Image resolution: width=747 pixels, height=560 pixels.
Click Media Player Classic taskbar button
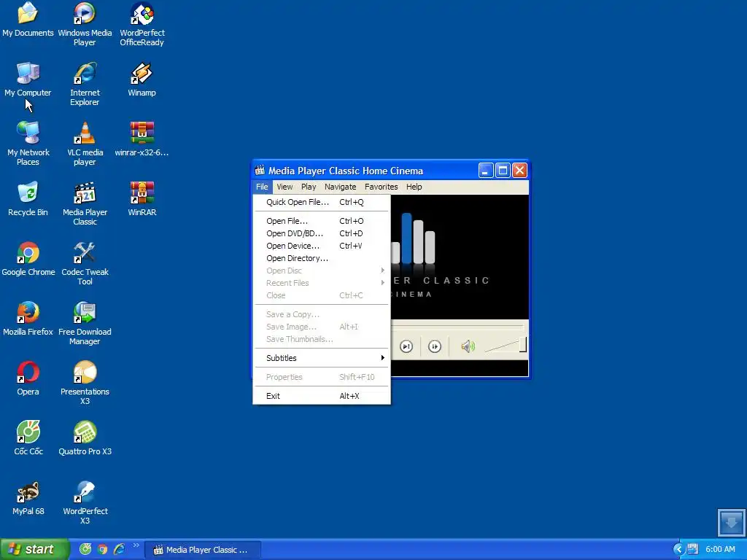point(203,550)
